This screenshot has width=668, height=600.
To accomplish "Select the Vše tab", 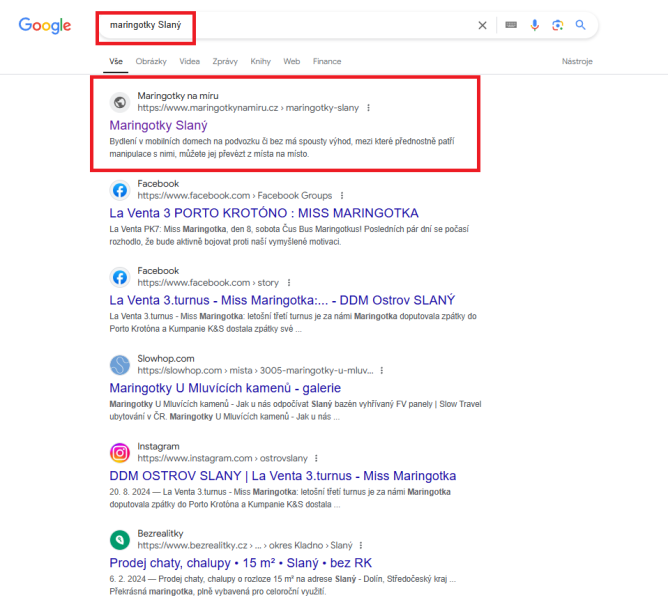I will (x=116, y=61).
